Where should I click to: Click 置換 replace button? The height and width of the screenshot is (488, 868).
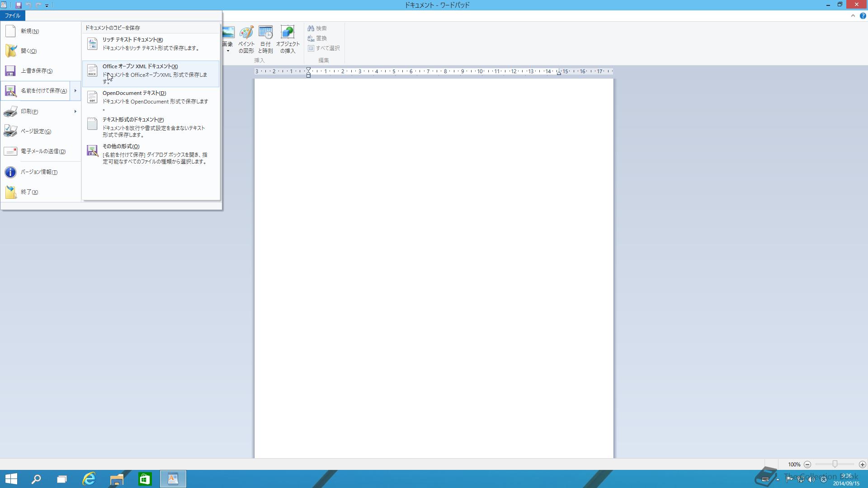pos(317,38)
